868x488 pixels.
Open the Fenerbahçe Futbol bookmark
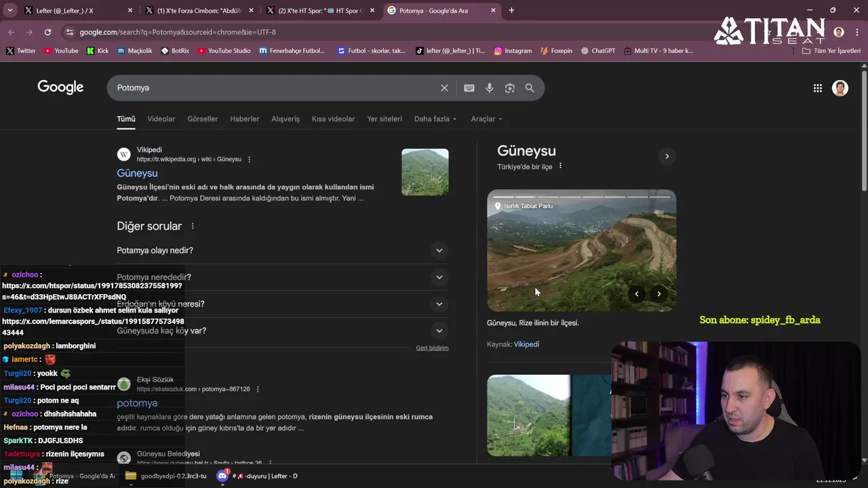(292, 51)
